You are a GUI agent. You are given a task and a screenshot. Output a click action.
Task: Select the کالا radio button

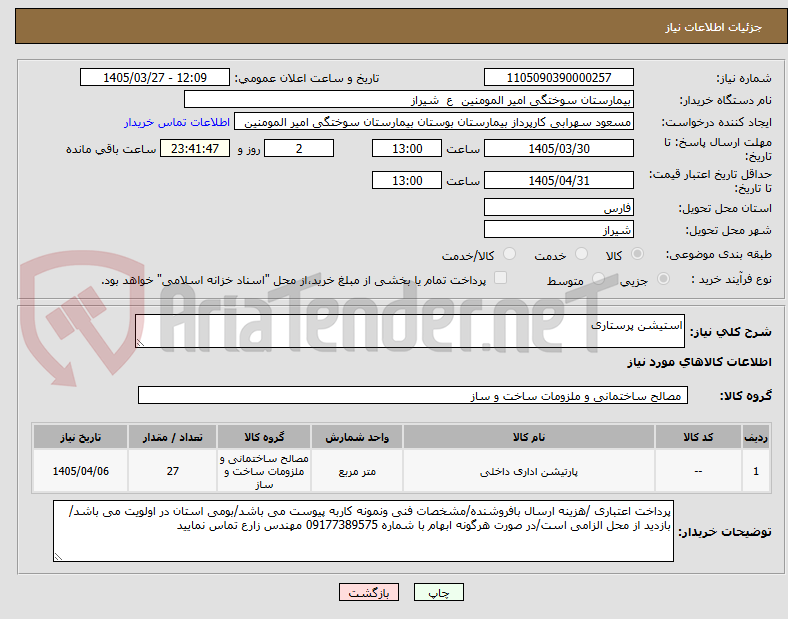click(637, 254)
